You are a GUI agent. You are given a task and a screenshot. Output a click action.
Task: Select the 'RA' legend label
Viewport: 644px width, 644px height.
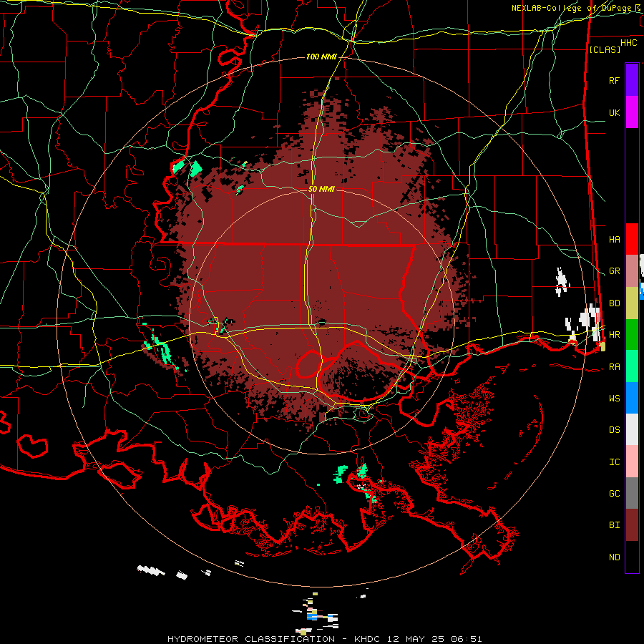[615, 367]
